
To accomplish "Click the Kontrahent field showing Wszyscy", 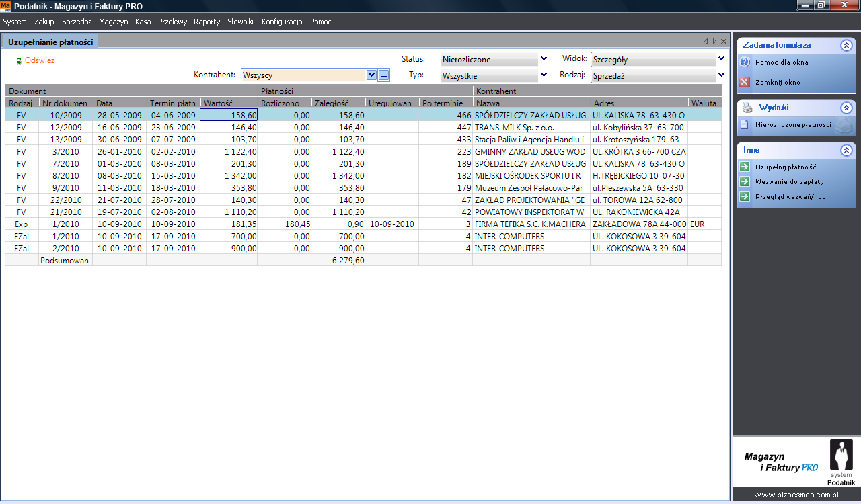I will [303, 75].
